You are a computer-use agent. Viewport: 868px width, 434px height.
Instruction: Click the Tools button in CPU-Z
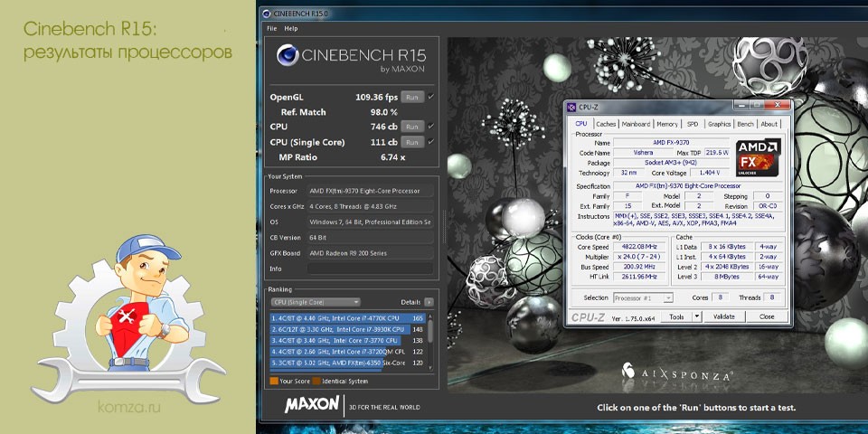(x=676, y=316)
